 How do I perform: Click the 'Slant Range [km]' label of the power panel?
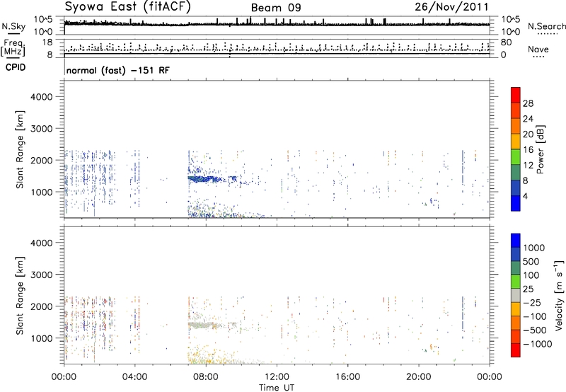point(19,149)
